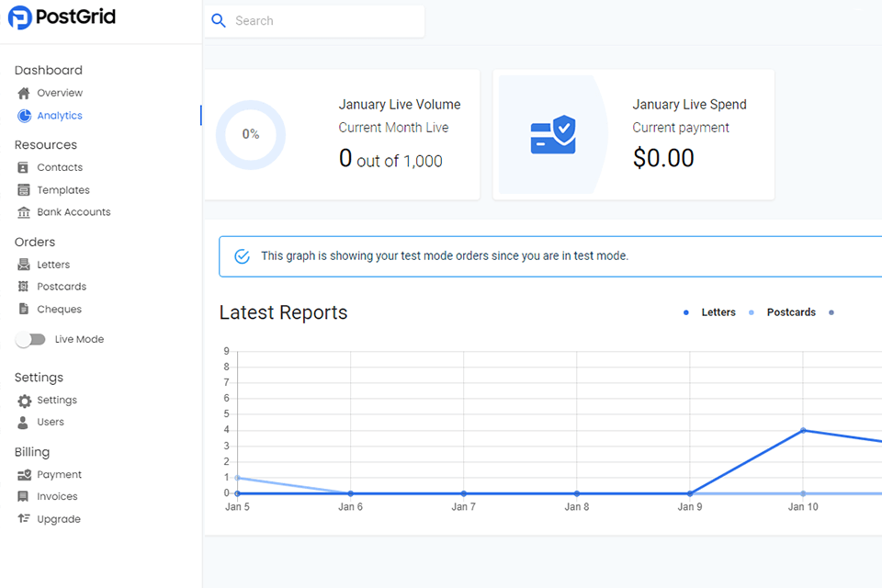Open the Upgrade billing option
Viewport: 882px width, 588px height.
pos(58,519)
